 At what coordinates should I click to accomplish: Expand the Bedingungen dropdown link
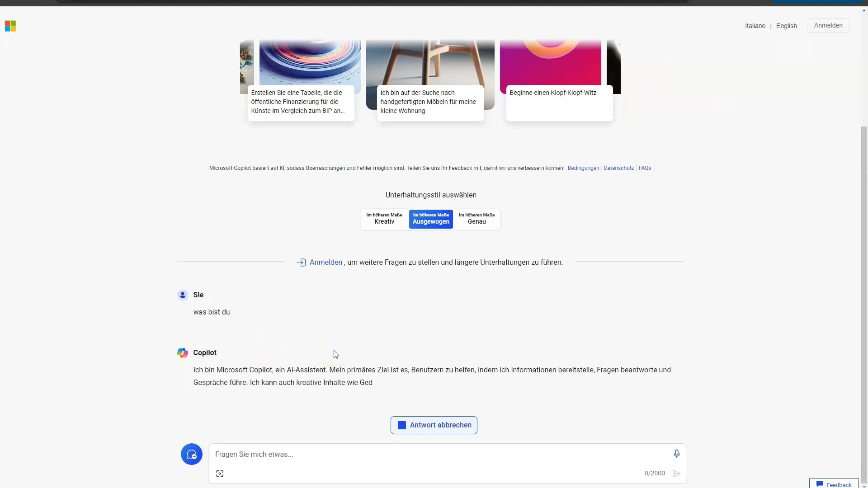tap(583, 168)
